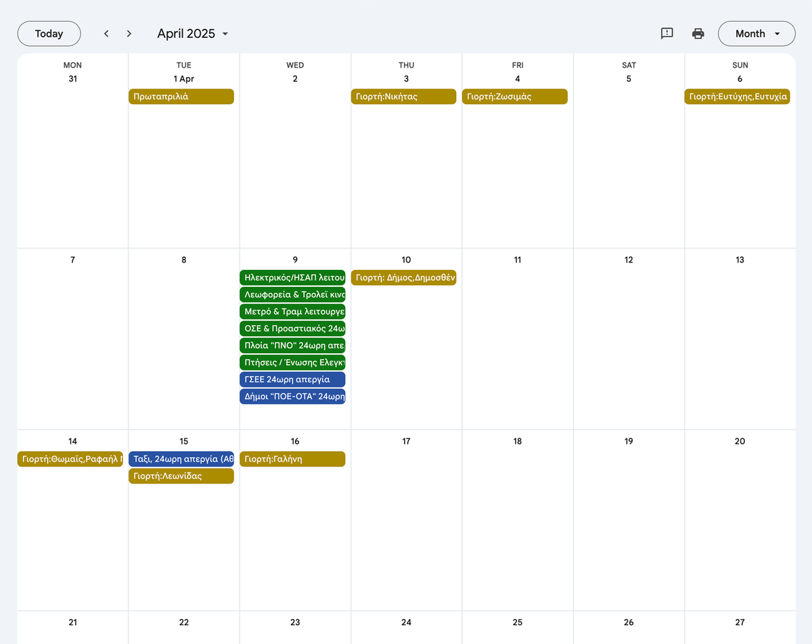Screen dimensions: 812x644
Task: Select day number 10
Action: (x=406, y=260)
